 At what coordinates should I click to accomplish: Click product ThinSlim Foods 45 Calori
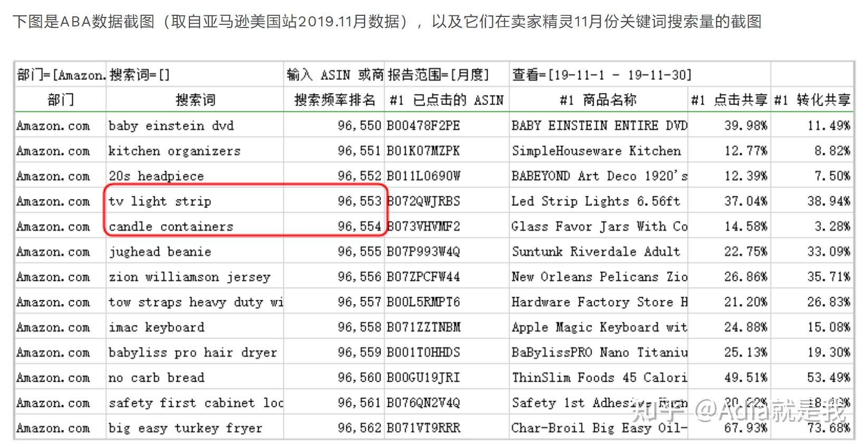coord(599,378)
